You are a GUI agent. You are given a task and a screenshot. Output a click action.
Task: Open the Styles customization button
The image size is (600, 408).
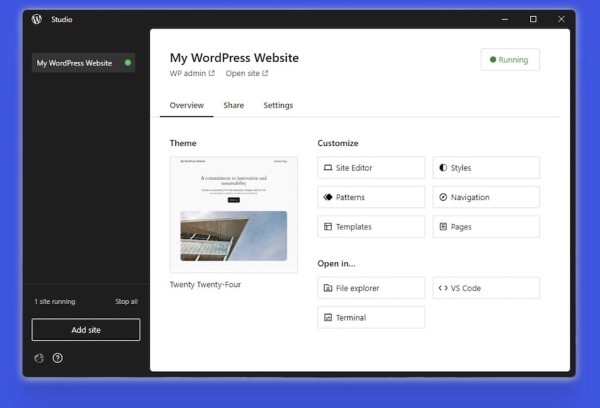point(486,168)
